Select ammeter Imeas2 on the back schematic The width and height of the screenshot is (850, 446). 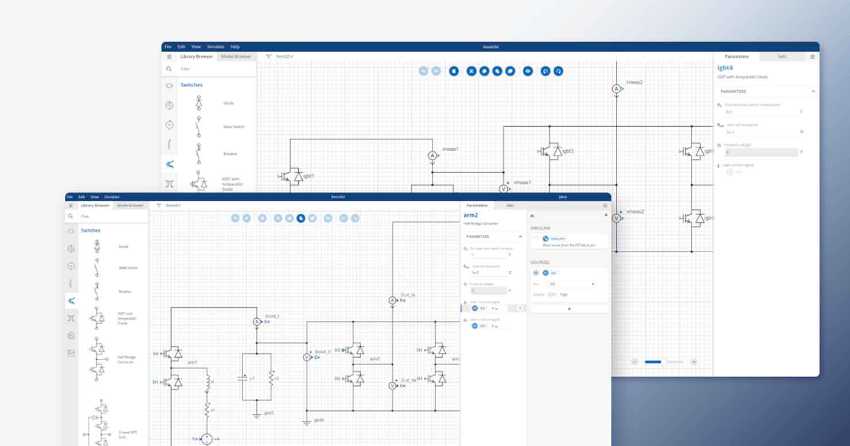[617, 89]
